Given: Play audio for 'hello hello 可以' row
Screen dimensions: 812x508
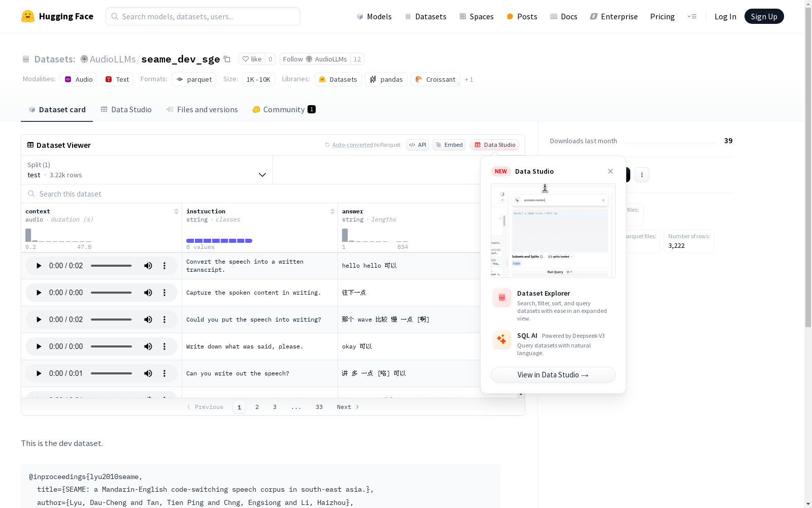Looking at the screenshot, I should [x=39, y=266].
